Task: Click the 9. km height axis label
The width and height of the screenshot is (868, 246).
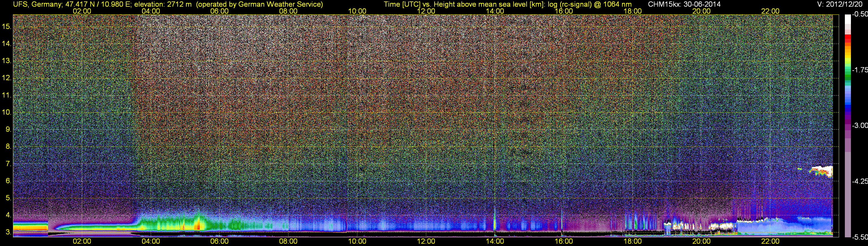Action: click(x=8, y=129)
